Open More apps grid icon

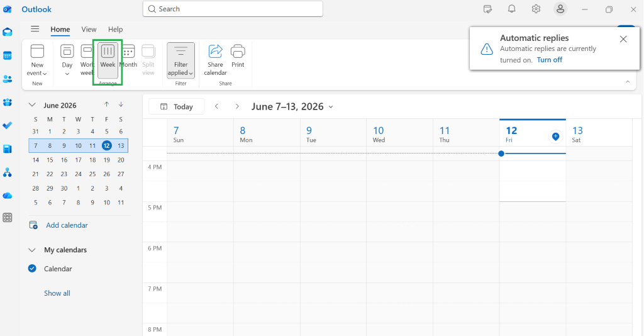point(8,218)
